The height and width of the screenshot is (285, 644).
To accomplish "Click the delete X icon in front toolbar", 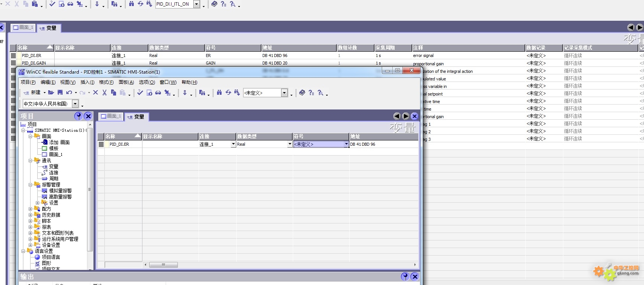I will click(x=96, y=92).
